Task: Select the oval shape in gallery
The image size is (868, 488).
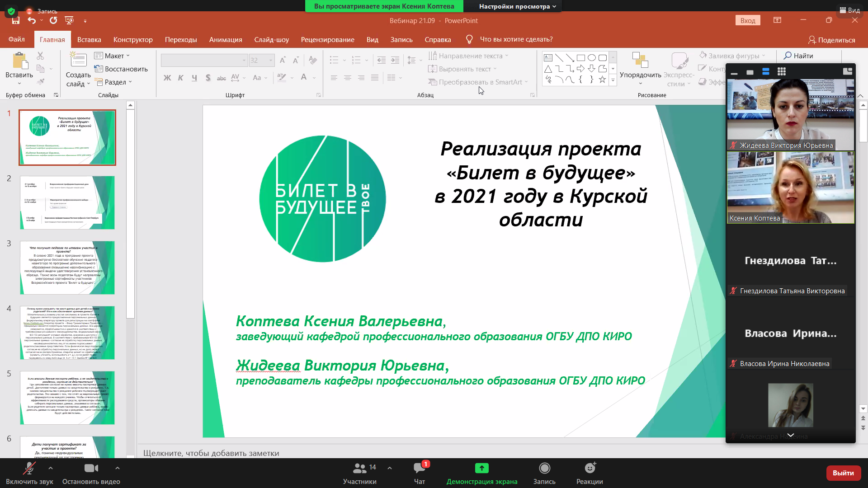Action: coord(592,58)
